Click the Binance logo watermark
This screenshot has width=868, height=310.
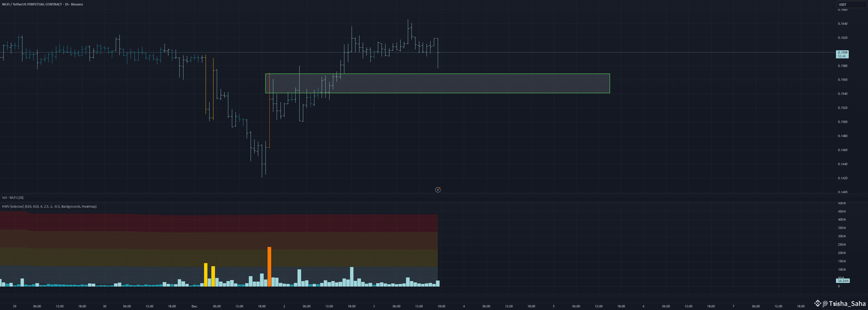click(818, 303)
